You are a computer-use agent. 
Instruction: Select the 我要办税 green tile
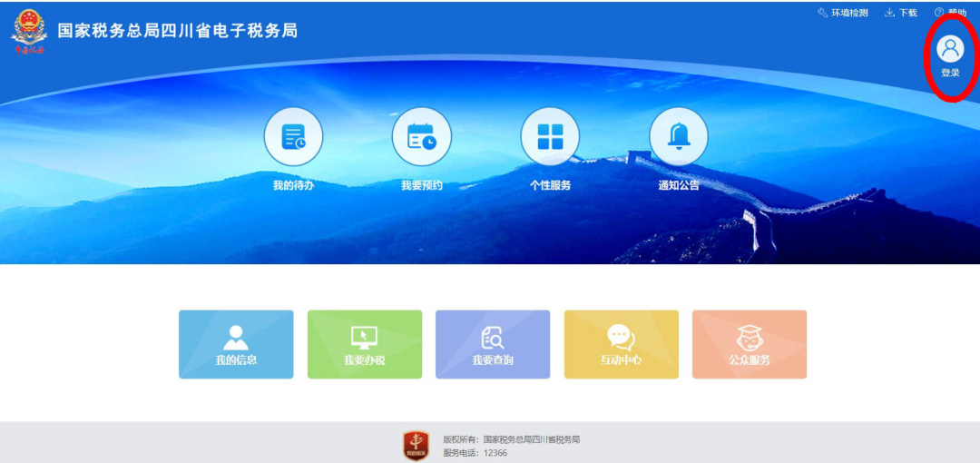click(365, 344)
